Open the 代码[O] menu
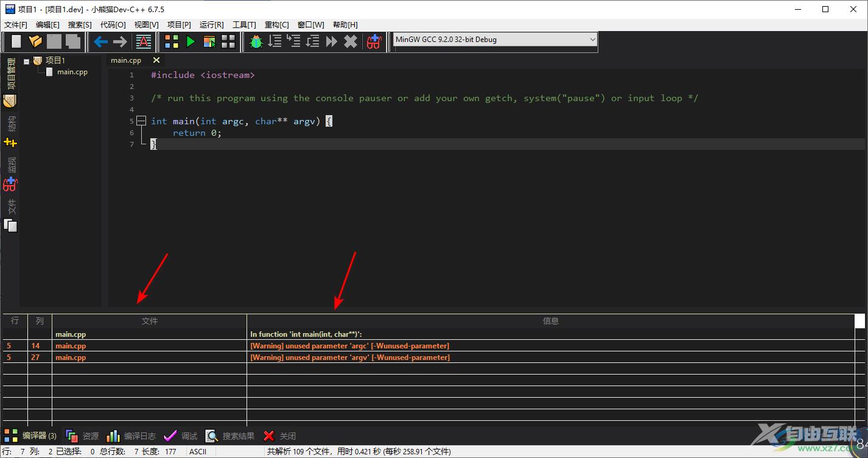This screenshot has height=458, width=868. coord(113,25)
